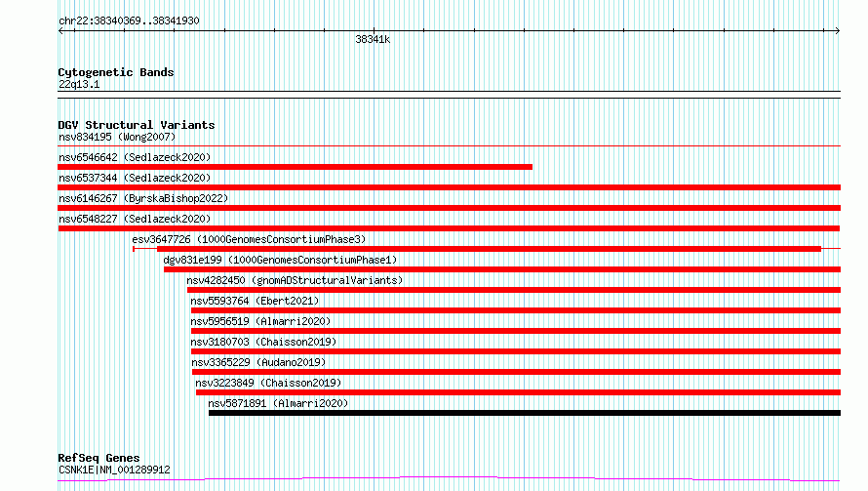
Task: Click the red bar of nsv6537344
Action: pos(449,187)
